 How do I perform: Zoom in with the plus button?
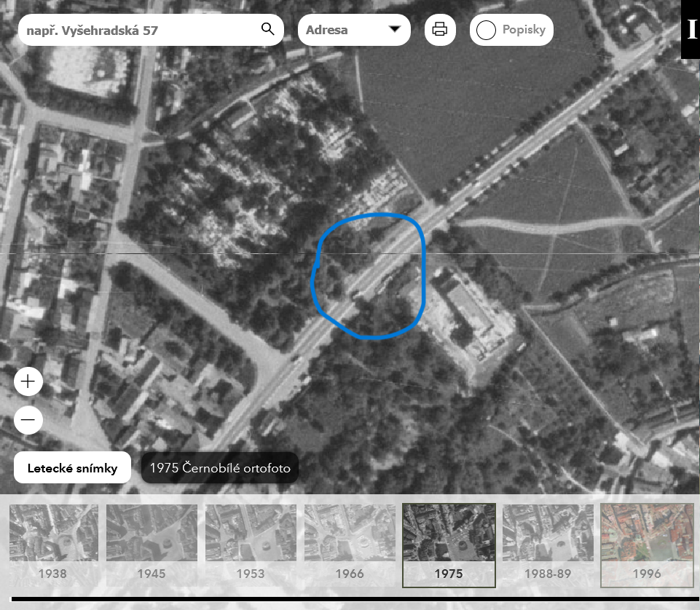click(x=28, y=381)
